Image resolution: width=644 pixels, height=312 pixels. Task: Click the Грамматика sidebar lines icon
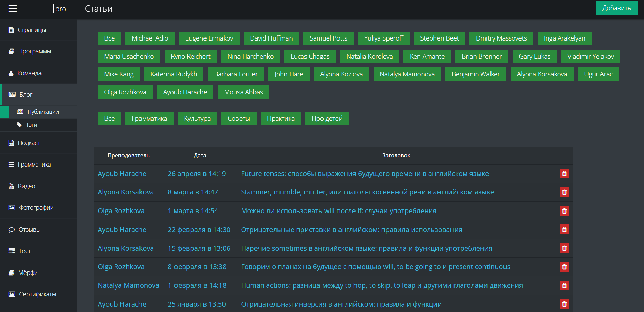click(x=11, y=165)
